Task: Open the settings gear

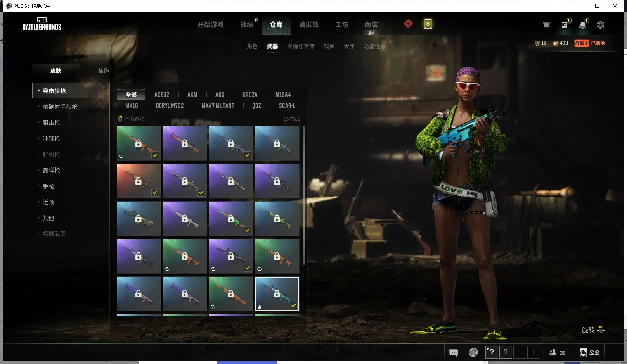Action: point(601,25)
